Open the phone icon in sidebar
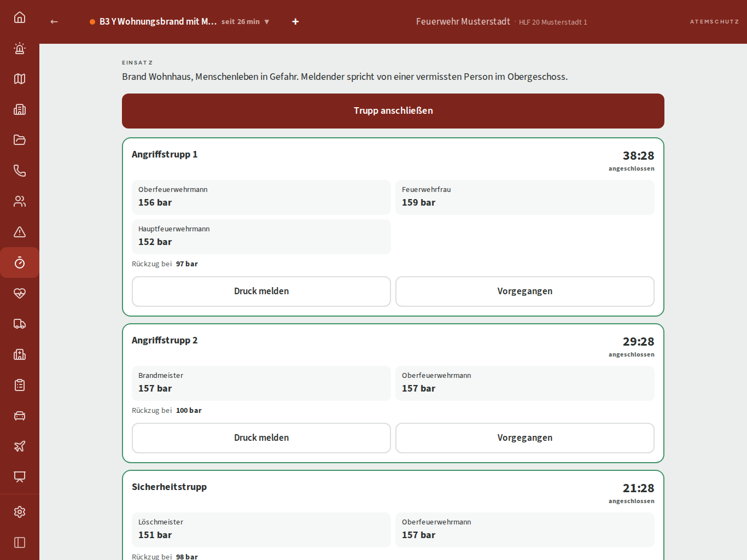This screenshot has width=747, height=560. tap(20, 171)
